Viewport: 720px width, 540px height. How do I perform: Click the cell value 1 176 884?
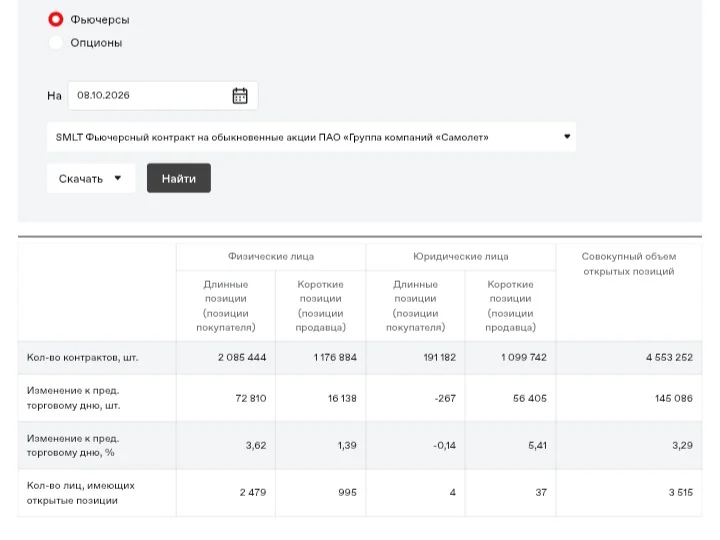(335, 357)
